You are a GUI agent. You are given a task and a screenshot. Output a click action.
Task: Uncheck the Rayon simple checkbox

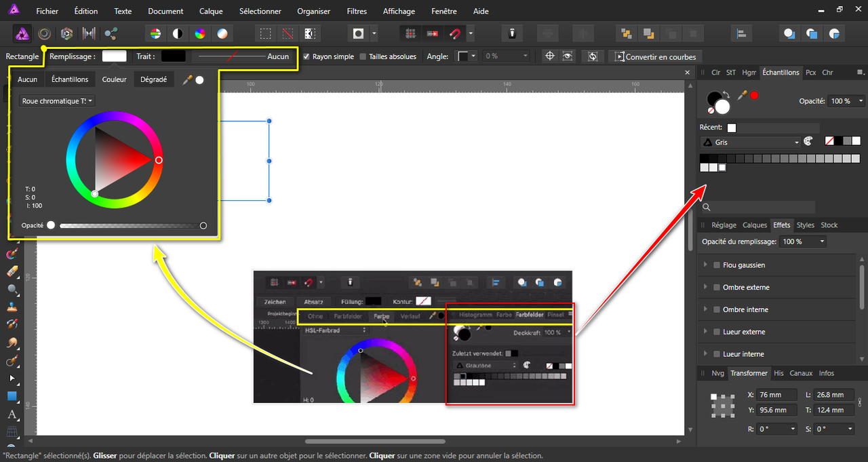(x=307, y=56)
